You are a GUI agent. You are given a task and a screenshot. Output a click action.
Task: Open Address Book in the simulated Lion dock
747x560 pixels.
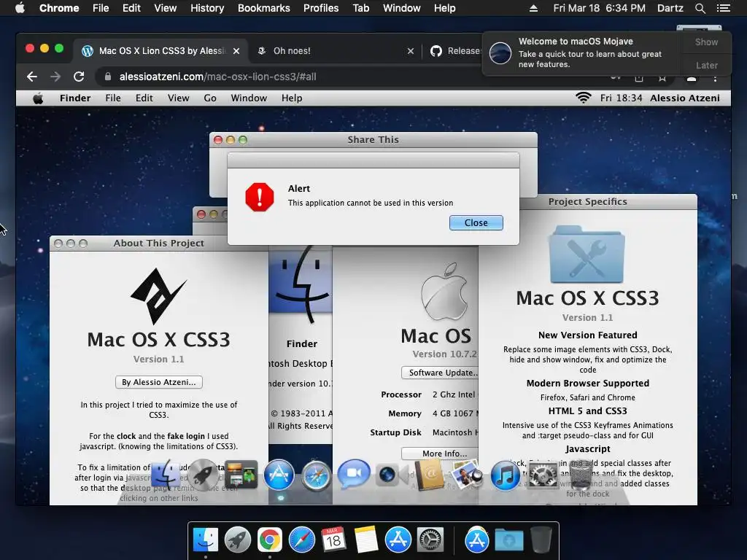(x=429, y=474)
